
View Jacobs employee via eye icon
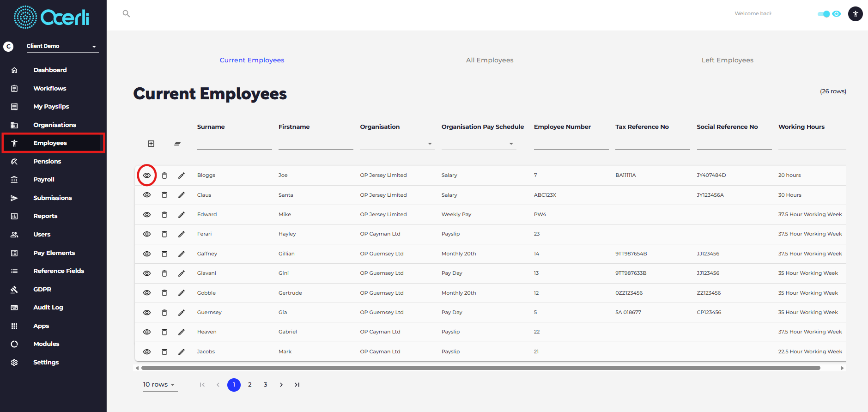coord(147,352)
